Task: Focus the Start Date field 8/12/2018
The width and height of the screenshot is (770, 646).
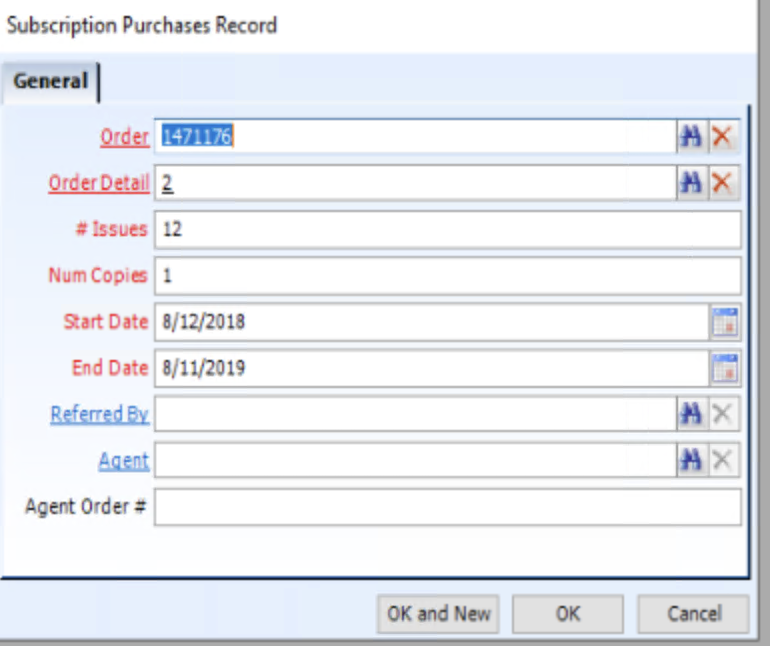Action: coord(432,322)
